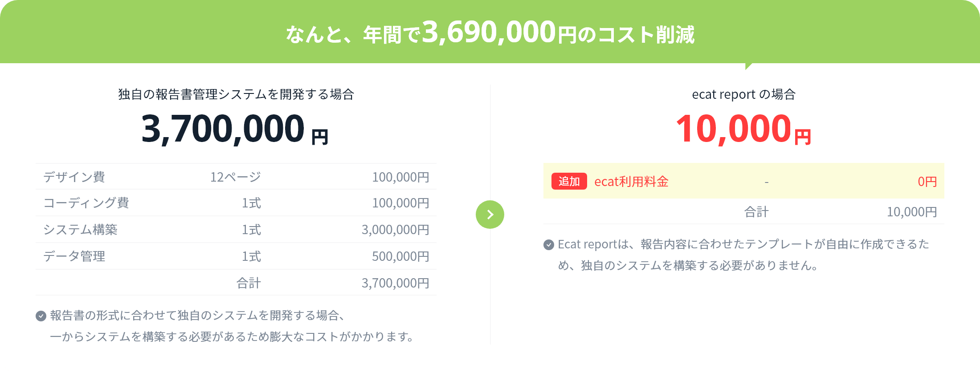Click the 0円 amount in highlighted row
The width and height of the screenshot is (980, 373).
click(x=927, y=182)
